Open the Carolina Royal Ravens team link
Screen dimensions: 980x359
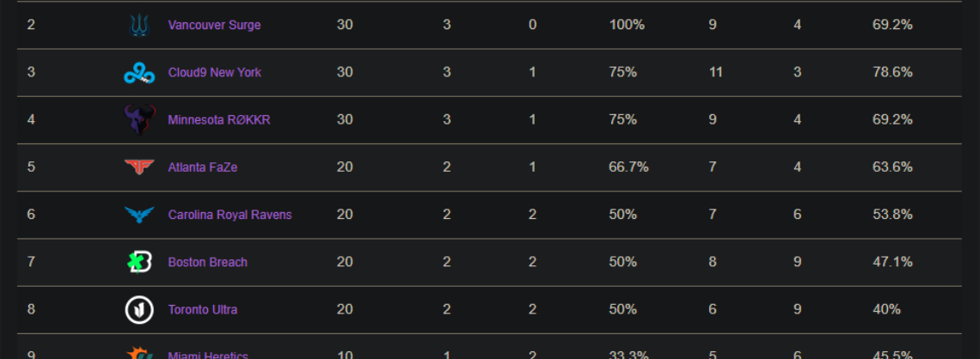pyautogui.click(x=230, y=215)
